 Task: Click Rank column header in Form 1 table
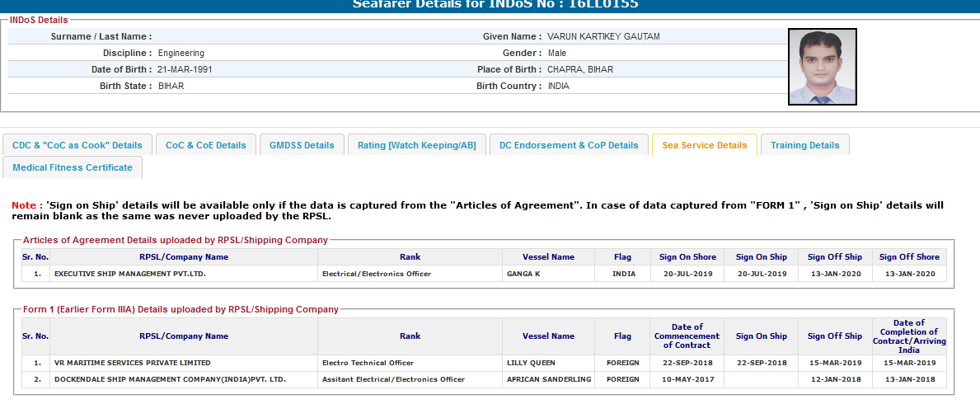[410, 336]
